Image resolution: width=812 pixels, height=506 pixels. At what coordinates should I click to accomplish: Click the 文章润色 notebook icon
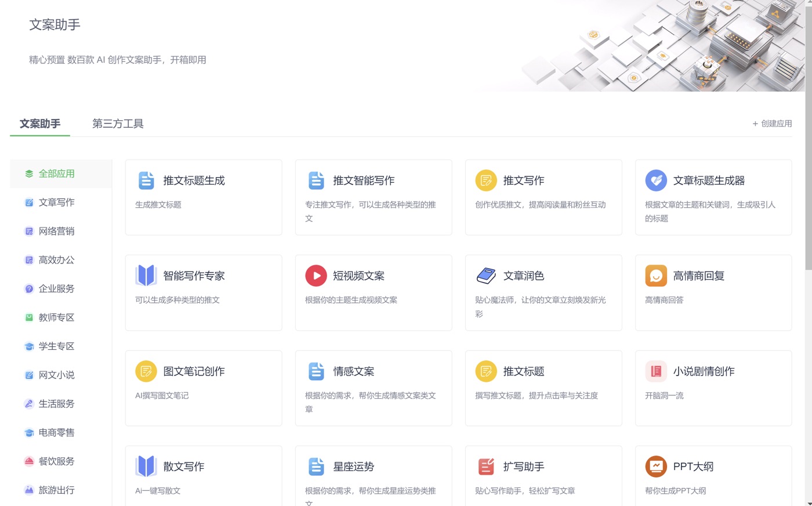(486, 276)
